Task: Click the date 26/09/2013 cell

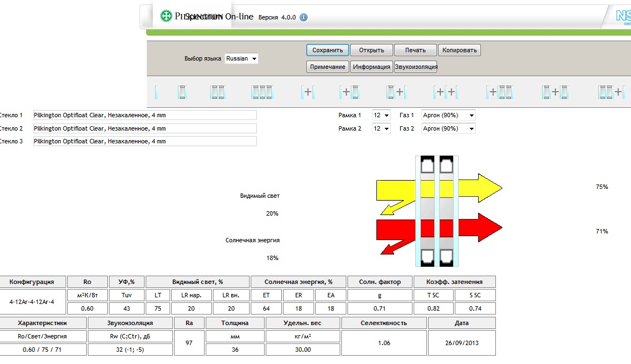Action: click(x=461, y=343)
